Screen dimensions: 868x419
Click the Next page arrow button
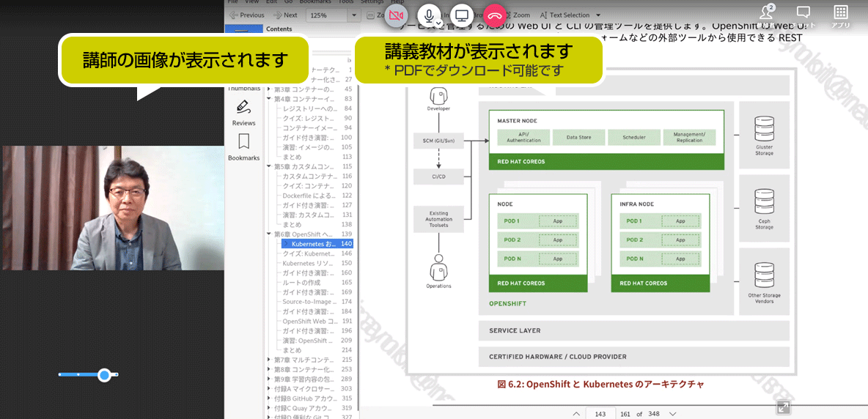click(x=284, y=15)
